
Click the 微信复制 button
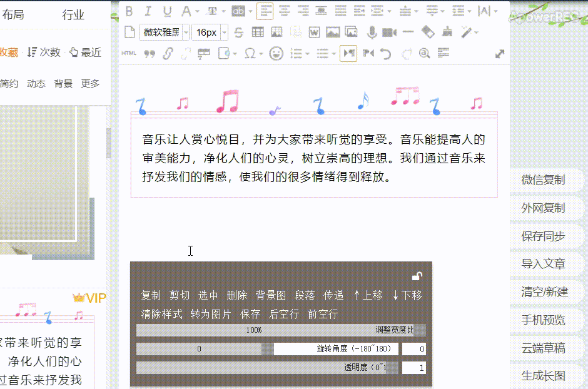point(544,180)
